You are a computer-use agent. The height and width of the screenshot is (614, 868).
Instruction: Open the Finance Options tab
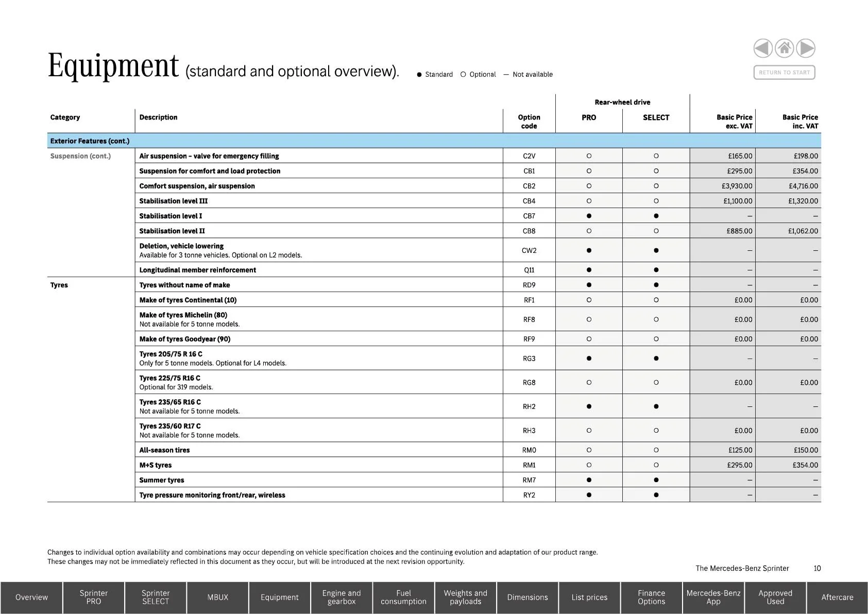[x=652, y=598]
